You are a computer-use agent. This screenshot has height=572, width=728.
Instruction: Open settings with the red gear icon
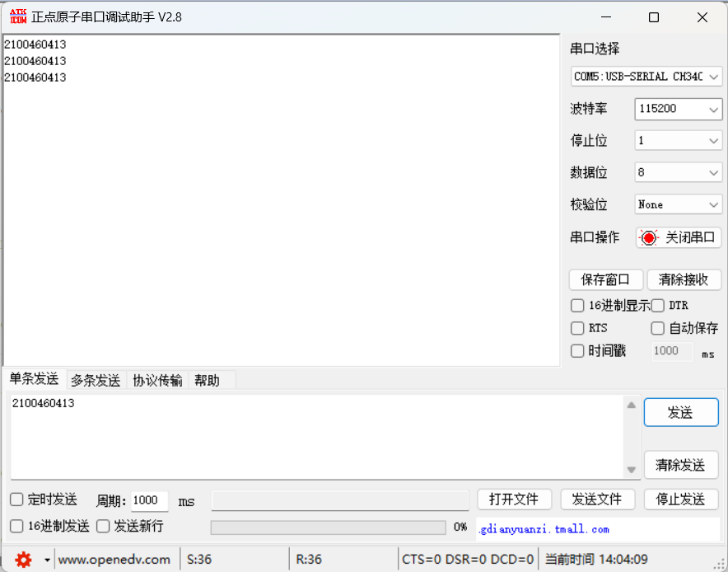click(x=23, y=560)
